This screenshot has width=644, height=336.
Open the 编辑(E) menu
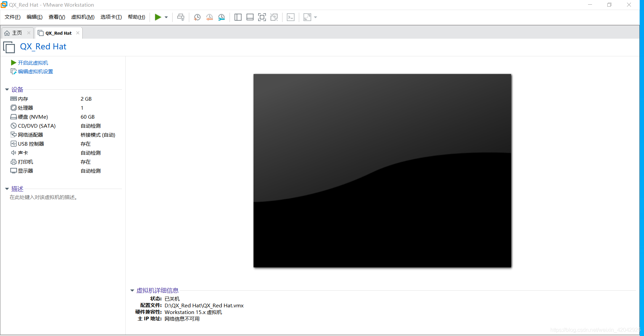tap(35, 17)
